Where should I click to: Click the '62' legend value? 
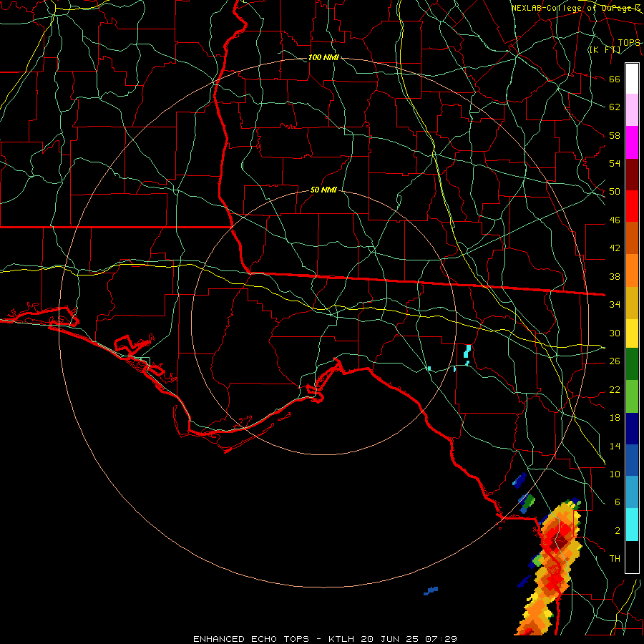615,107
